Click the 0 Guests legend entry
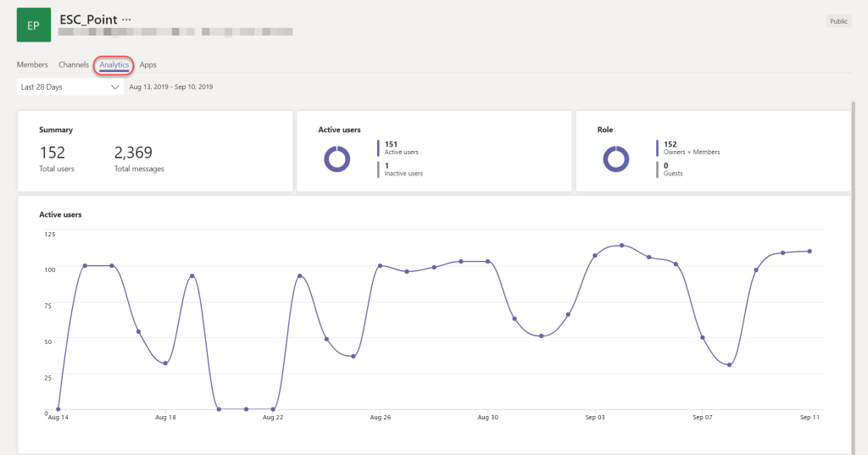Screen dimensions: 868x455 click(673, 169)
